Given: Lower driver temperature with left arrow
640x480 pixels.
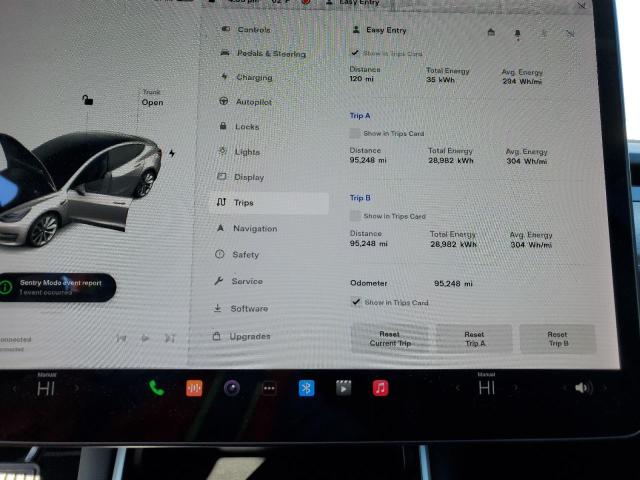Looking at the screenshot, I should 14,389.
